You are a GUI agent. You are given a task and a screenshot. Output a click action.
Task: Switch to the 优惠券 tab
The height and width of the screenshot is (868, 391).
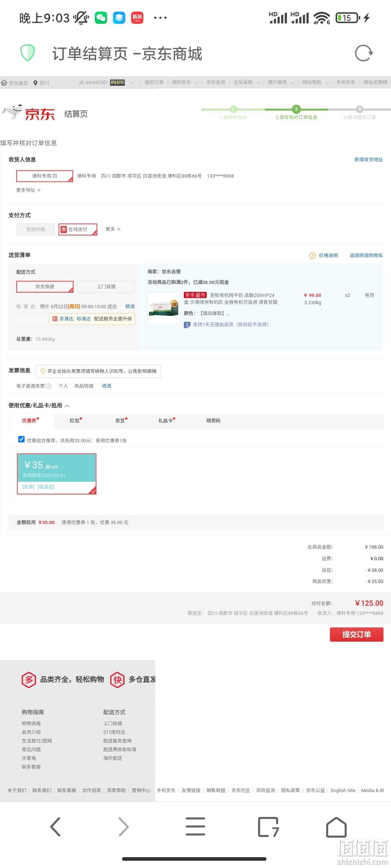[x=30, y=421]
